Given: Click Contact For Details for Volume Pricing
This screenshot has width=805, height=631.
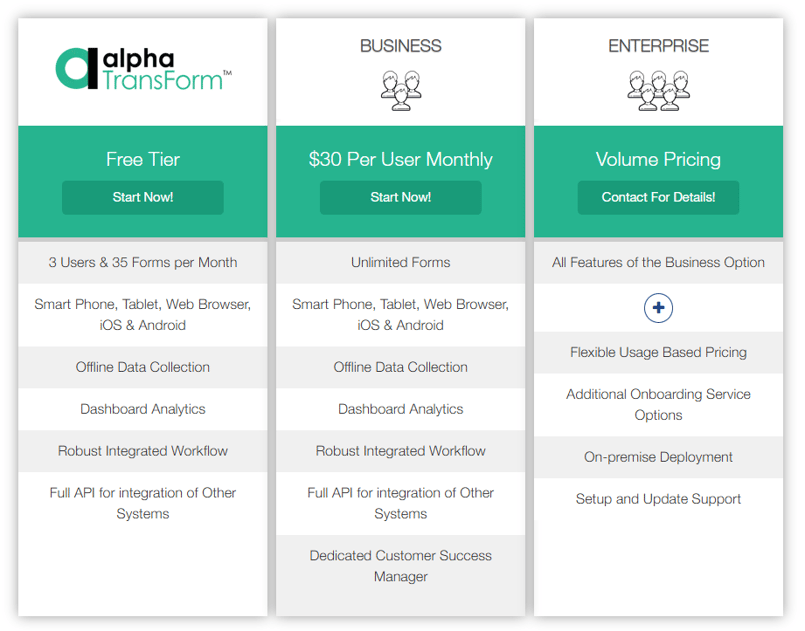Looking at the screenshot, I should coord(658,197).
